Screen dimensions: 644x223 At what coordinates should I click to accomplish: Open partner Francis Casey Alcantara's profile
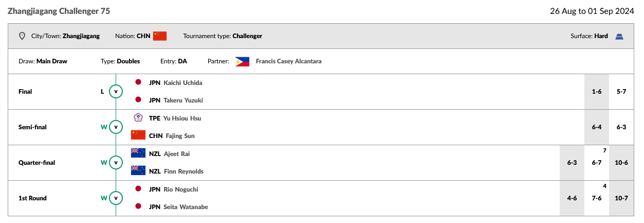288,61
